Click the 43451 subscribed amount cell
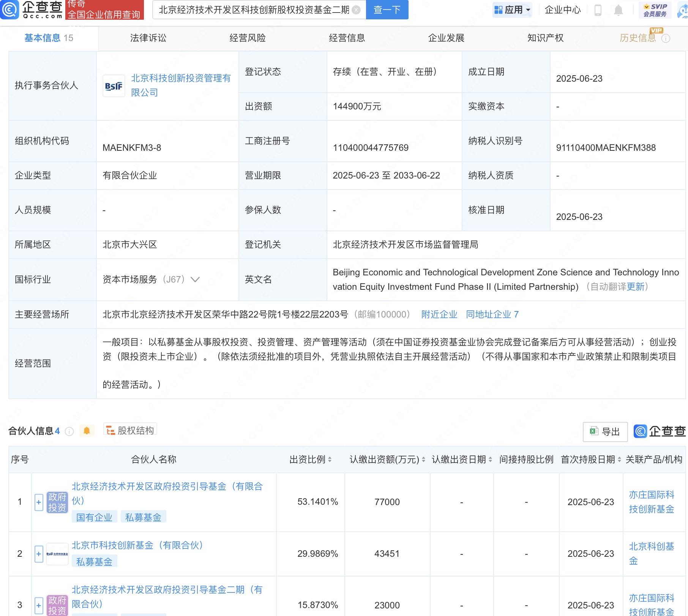 tap(387, 554)
